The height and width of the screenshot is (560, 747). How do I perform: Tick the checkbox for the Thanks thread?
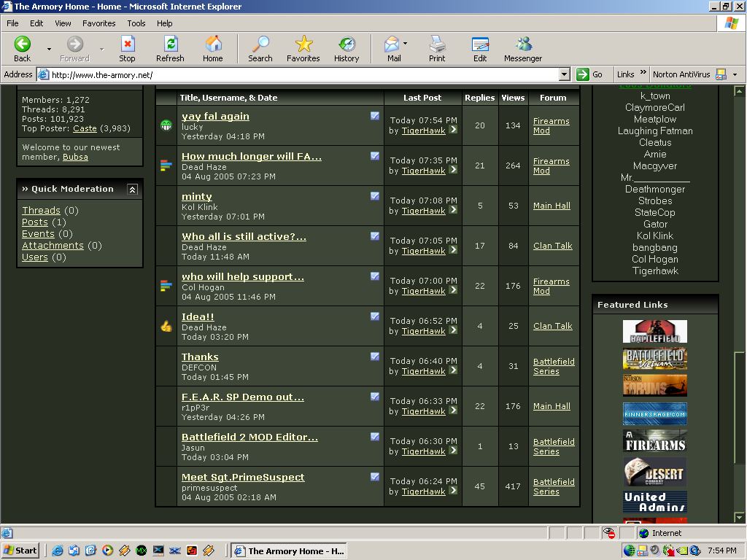375,356
